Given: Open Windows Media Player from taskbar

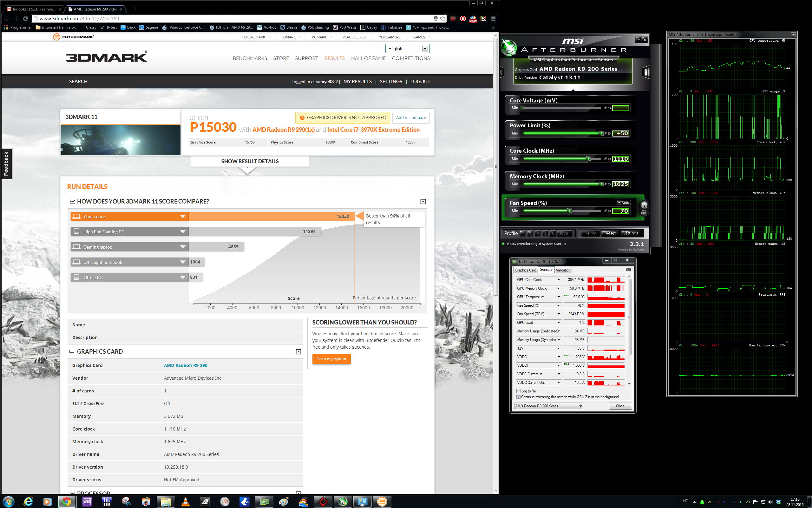Looking at the screenshot, I should click(47, 502).
